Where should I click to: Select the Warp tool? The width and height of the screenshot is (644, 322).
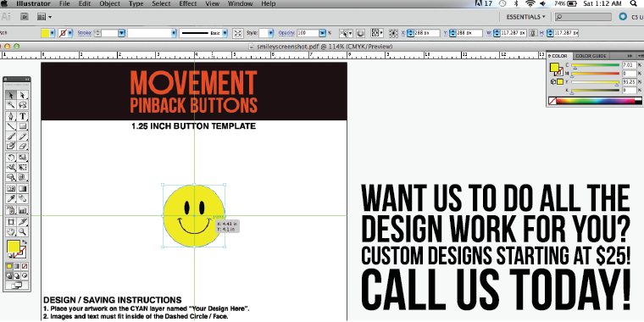(x=11, y=167)
